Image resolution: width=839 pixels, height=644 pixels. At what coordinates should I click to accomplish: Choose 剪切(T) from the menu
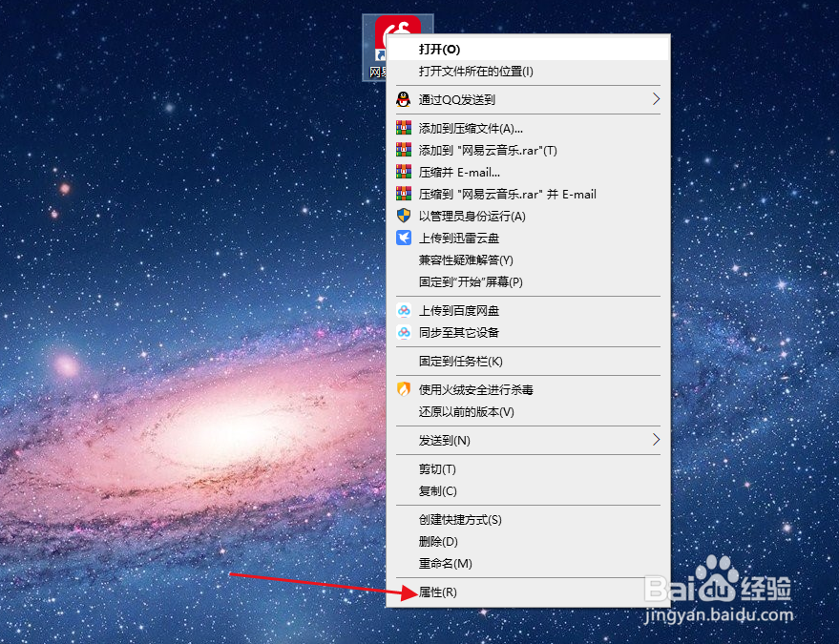[x=528, y=469]
